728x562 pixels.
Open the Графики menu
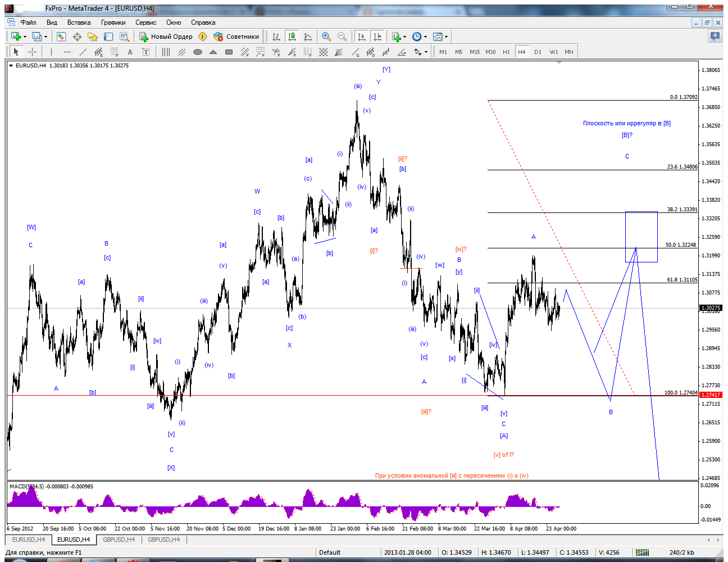point(113,22)
